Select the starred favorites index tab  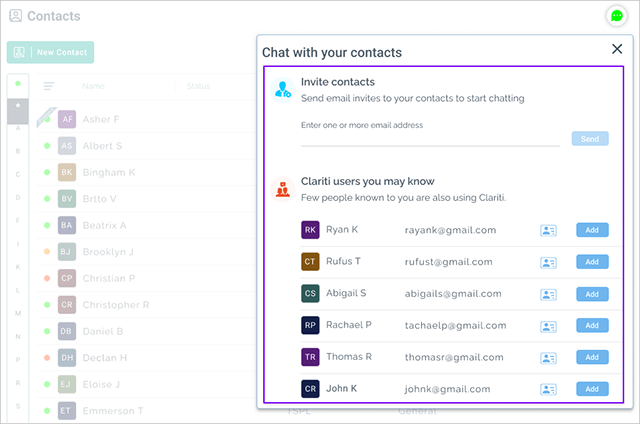click(18, 106)
